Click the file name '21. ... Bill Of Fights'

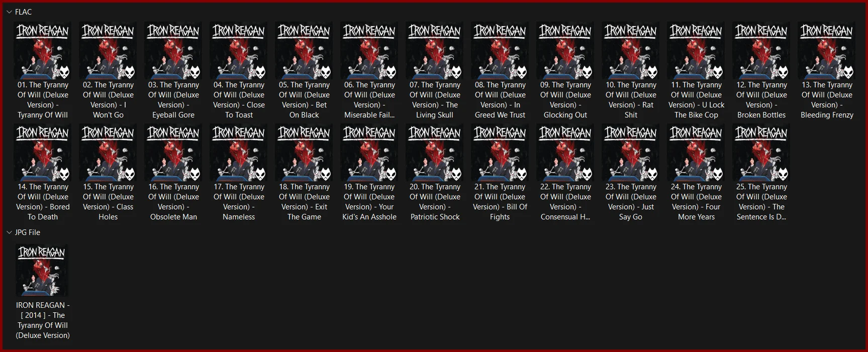click(x=500, y=202)
